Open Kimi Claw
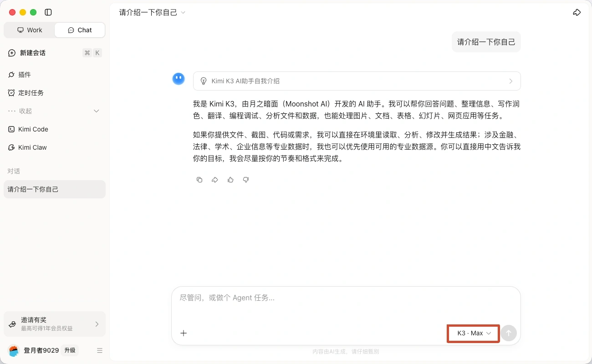Screen dimensions: 592x364 [x=55, y=147]
